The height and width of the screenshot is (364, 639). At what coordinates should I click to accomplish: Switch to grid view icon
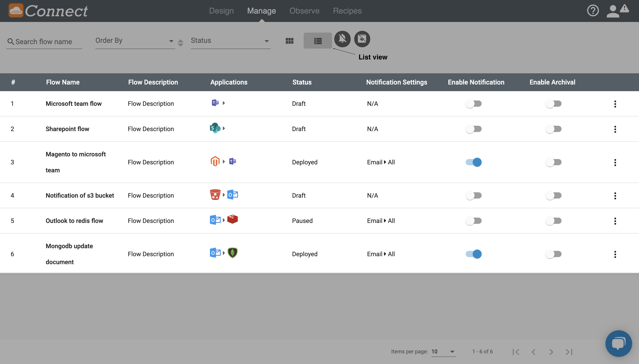289,41
